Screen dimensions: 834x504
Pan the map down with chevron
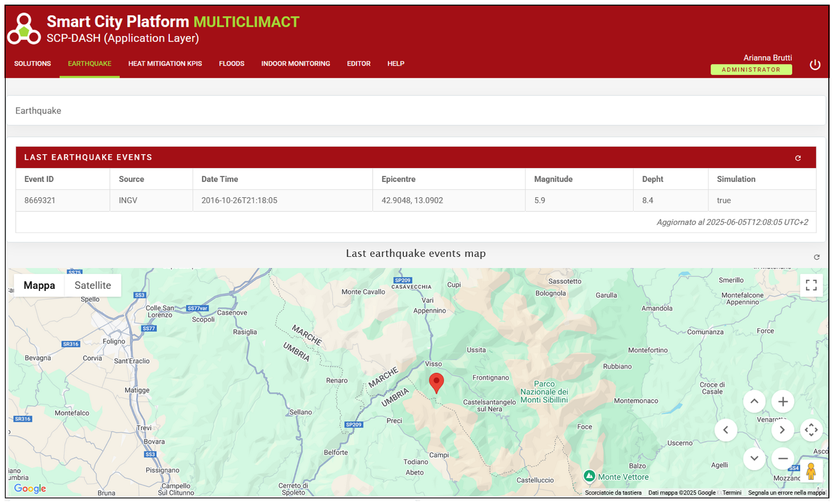754,458
